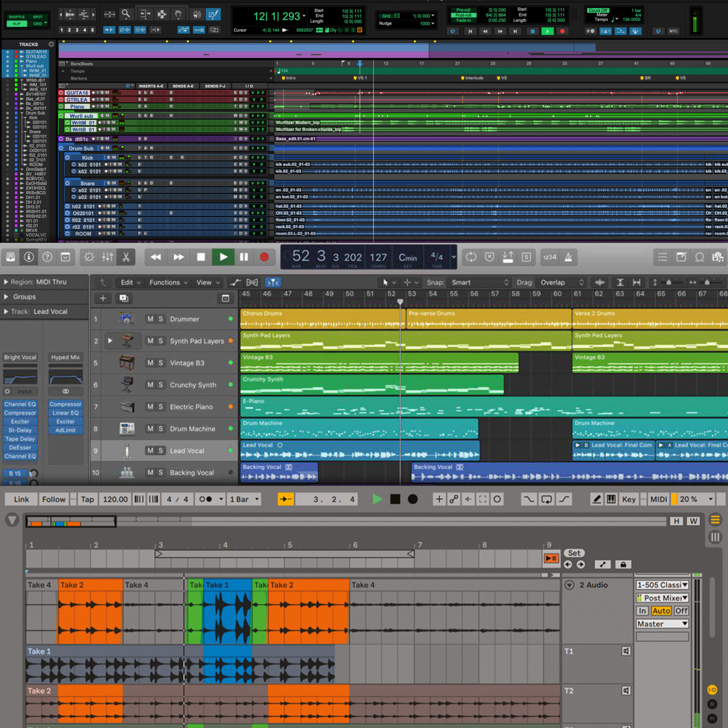Mute the Drummer track in Logic
The width and height of the screenshot is (728, 728).
pos(150,319)
